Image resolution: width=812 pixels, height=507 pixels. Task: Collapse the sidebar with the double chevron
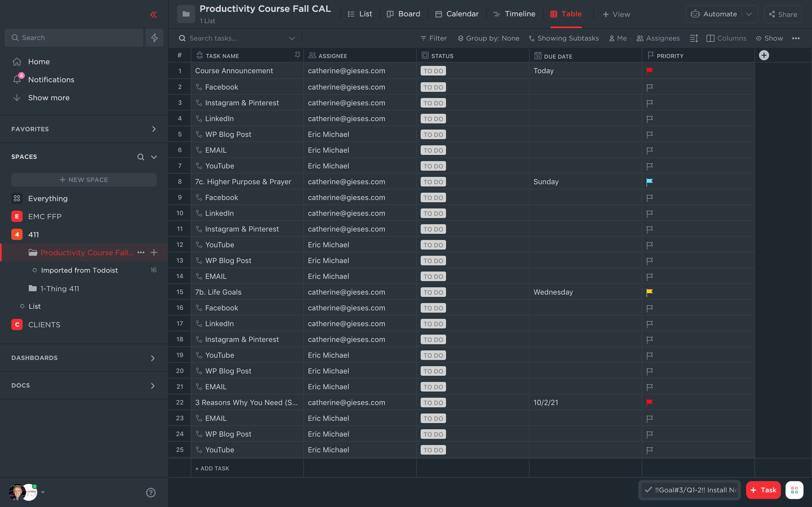(x=153, y=14)
